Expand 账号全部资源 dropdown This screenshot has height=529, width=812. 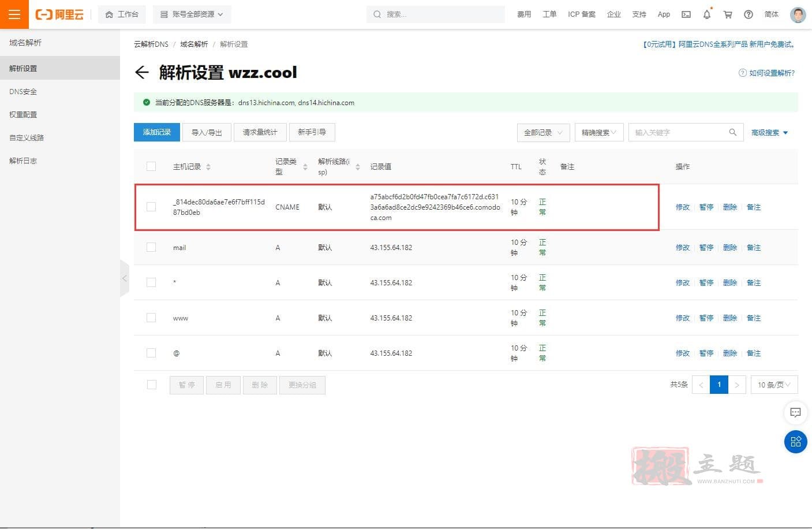[x=192, y=14]
